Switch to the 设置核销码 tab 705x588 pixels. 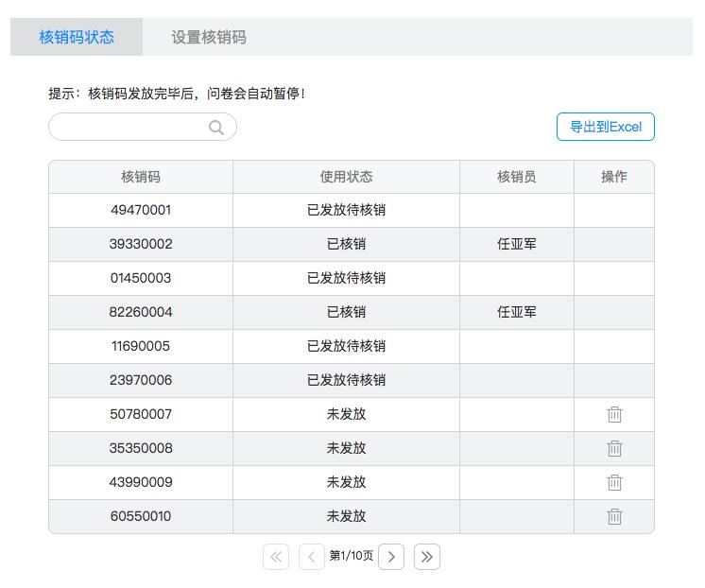point(209,37)
